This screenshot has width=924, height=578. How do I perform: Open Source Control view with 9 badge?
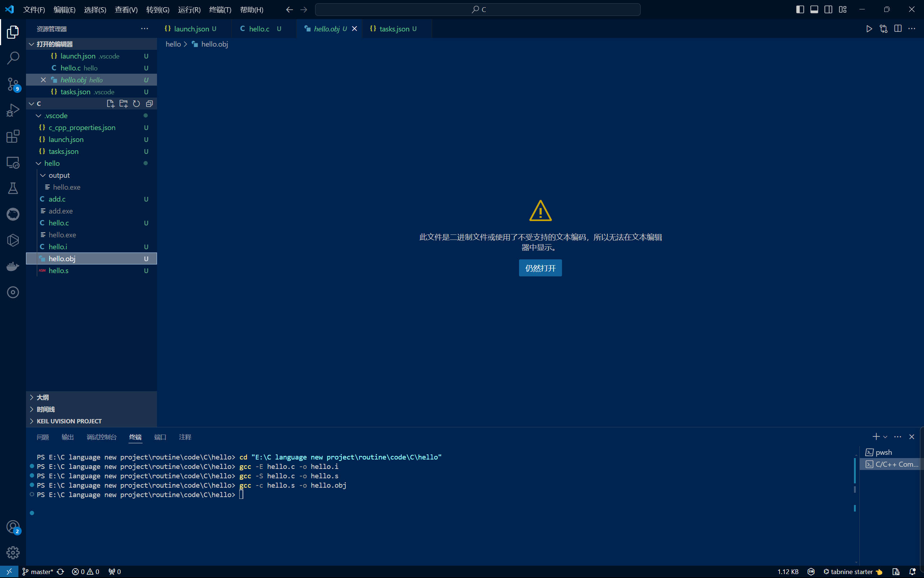click(x=13, y=84)
